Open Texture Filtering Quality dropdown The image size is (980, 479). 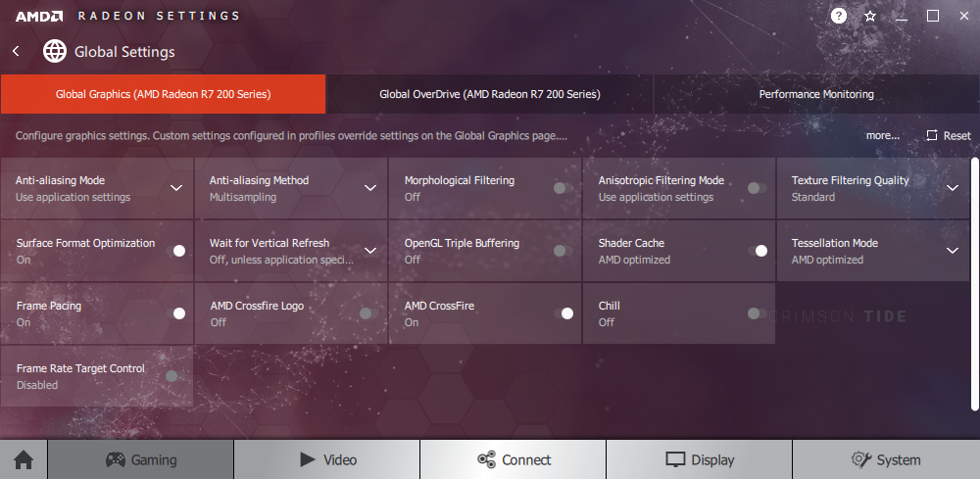pyautogui.click(x=952, y=188)
